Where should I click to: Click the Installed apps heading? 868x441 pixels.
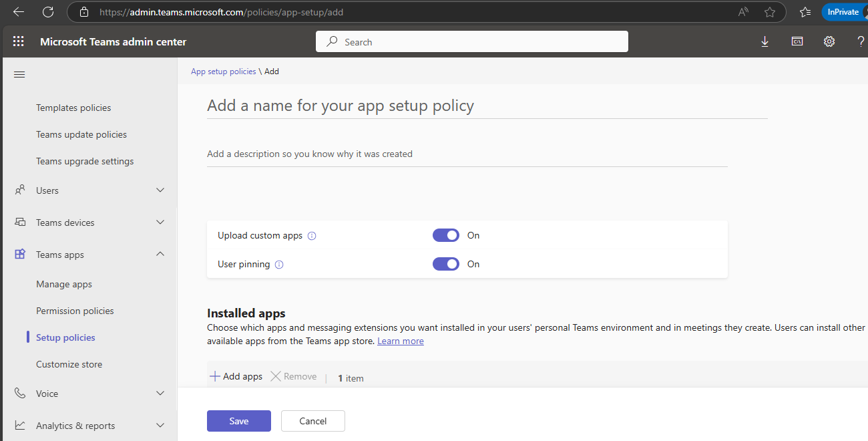tap(246, 313)
